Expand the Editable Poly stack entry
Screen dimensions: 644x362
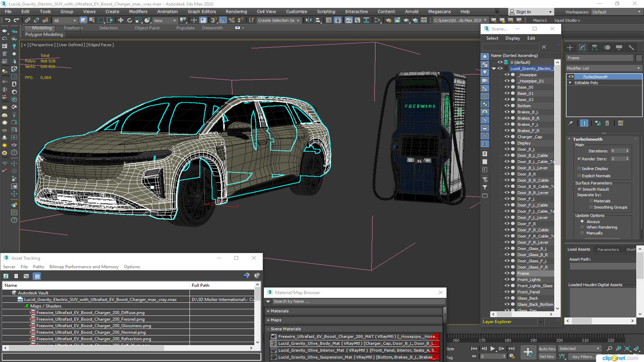pyautogui.click(x=570, y=83)
